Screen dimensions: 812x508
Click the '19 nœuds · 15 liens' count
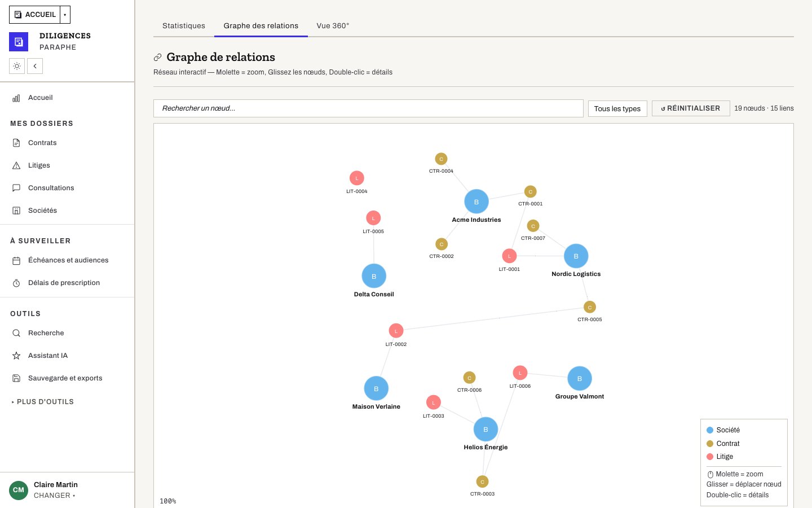tap(764, 108)
